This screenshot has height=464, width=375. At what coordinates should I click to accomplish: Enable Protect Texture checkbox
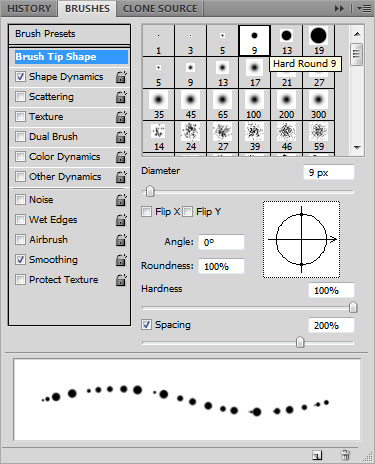[20, 280]
